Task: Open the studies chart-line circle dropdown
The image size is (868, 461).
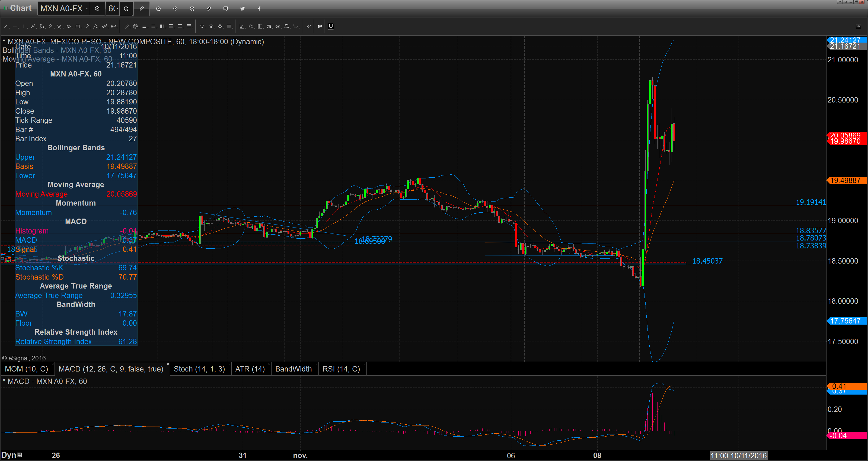Action: click(158, 8)
